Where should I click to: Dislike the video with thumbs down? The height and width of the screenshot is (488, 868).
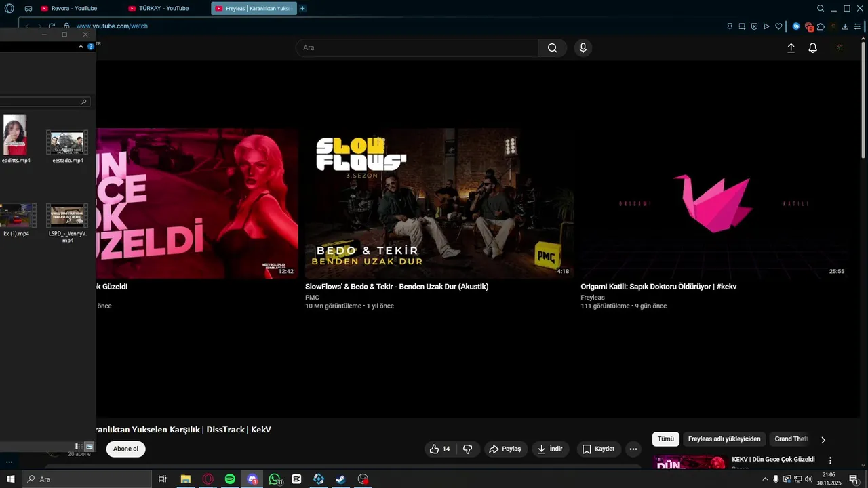tap(467, 449)
